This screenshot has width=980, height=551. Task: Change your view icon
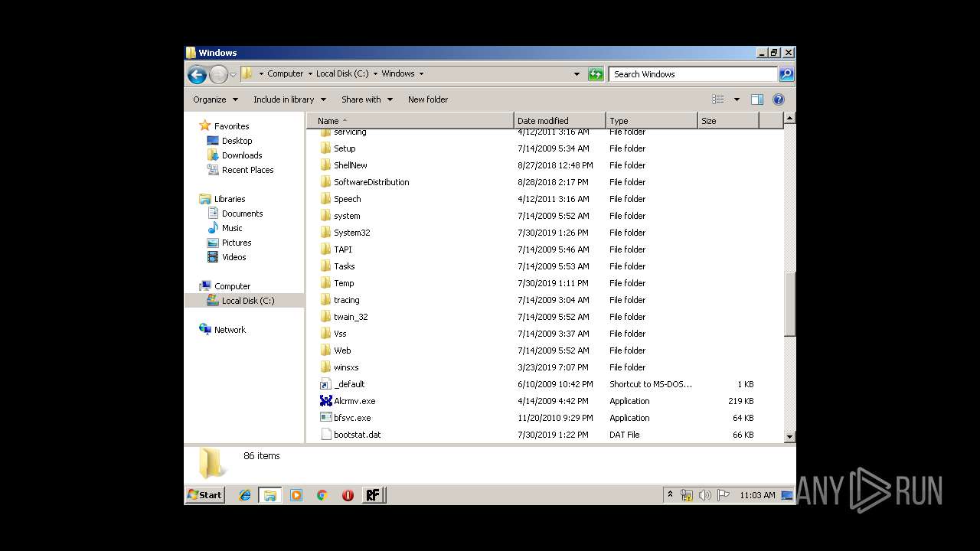point(718,99)
